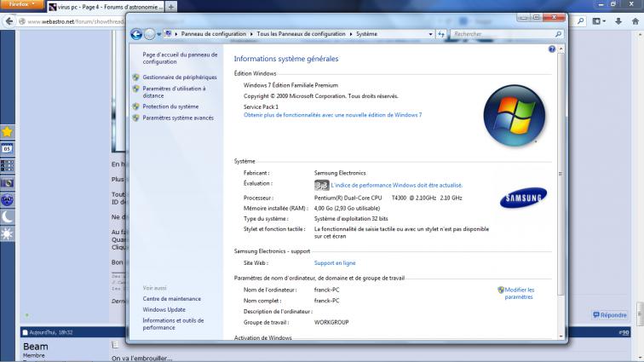Click the refresh button of the address bar
The height and width of the screenshot is (362, 644).
click(x=441, y=34)
